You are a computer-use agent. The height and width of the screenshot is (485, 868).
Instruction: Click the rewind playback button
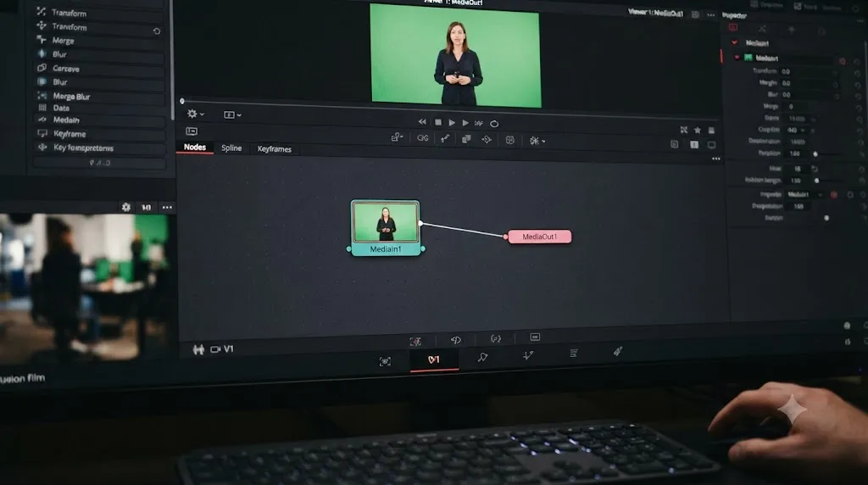(422, 122)
